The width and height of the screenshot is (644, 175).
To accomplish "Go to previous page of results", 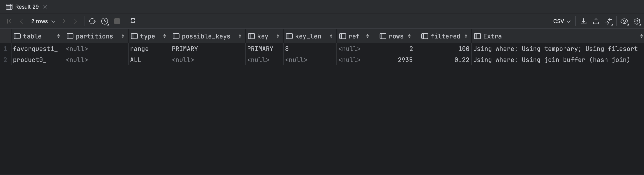I will [x=22, y=21].
